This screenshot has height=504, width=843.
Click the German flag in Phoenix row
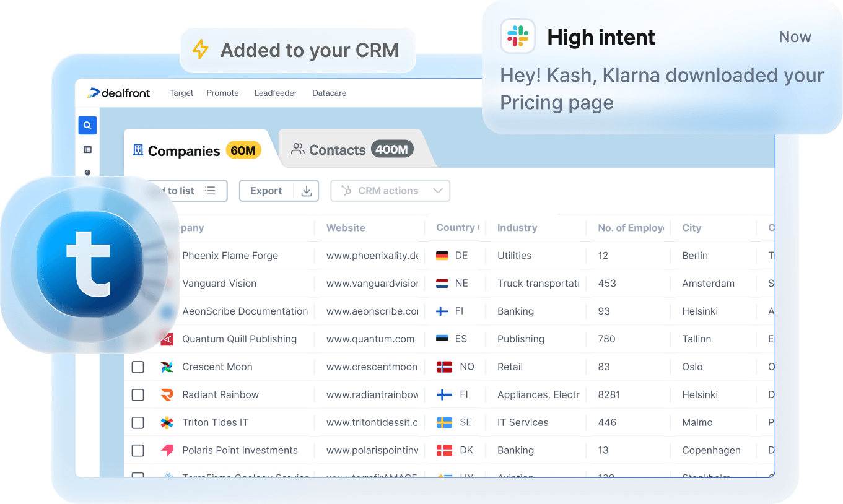click(442, 256)
